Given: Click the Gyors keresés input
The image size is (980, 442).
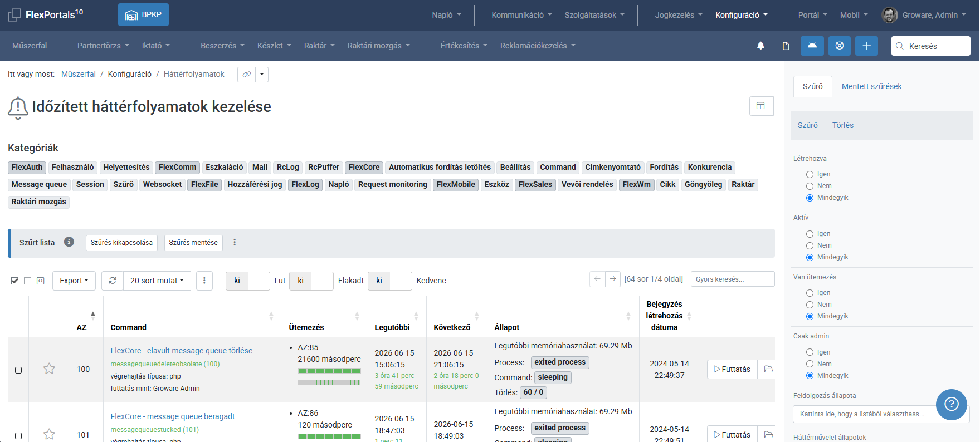Looking at the screenshot, I should pos(733,279).
